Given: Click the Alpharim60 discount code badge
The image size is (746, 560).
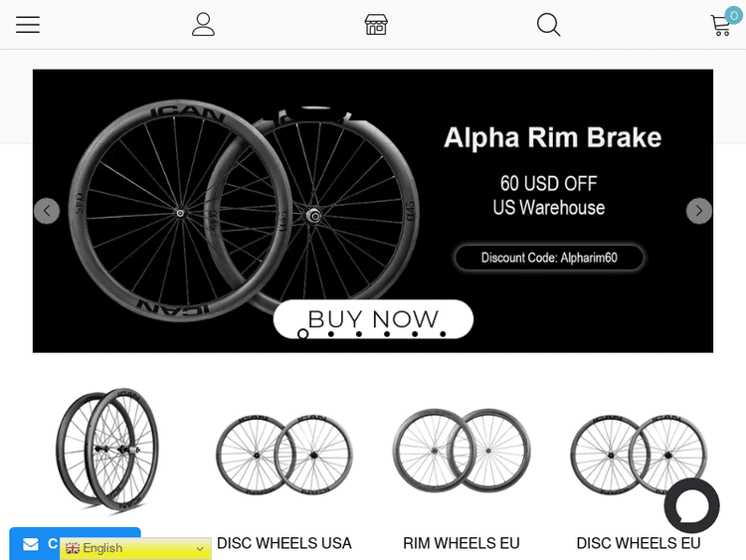Looking at the screenshot, I should (x=549, y=258).
